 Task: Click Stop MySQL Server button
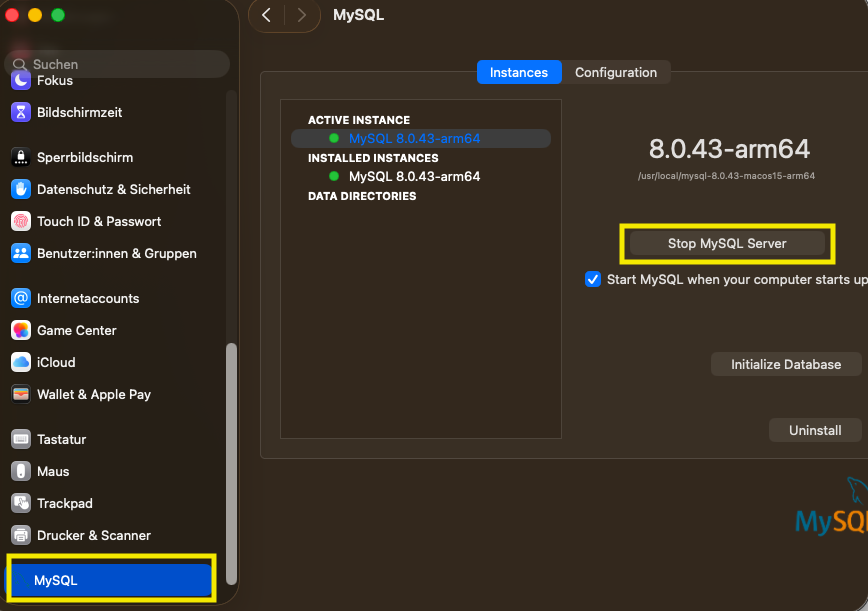click(727, 244)
